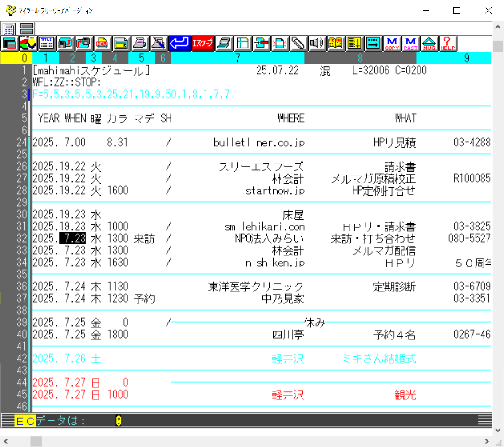The height and width of the screenshot is (447, 504).
Task: Click the printer icon in toolbar
Action: click(x=139, y=43)
